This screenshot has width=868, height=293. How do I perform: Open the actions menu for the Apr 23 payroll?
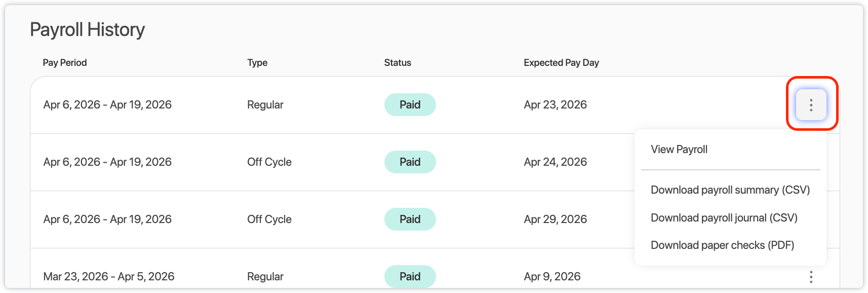pyautogui.click(x=811, y=105)
